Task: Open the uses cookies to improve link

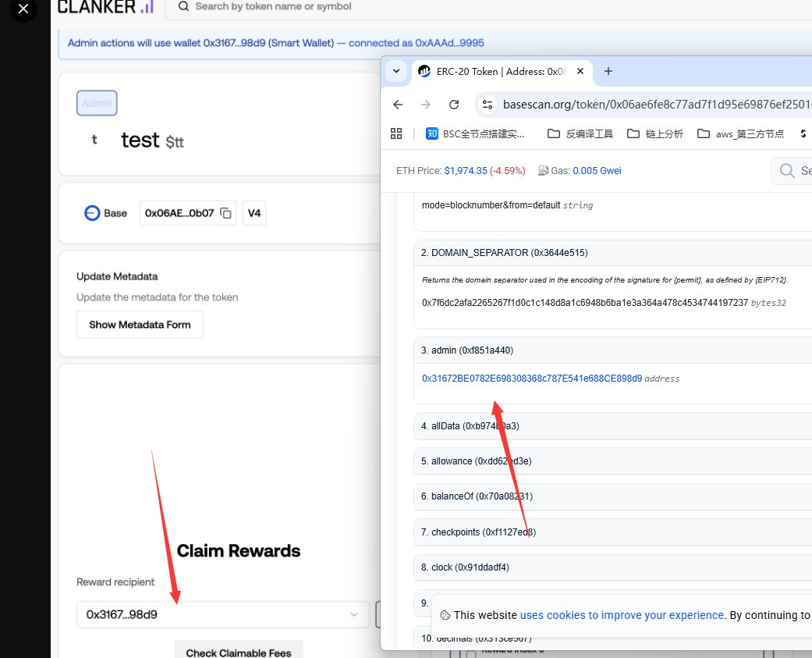Action: [622, 615]
